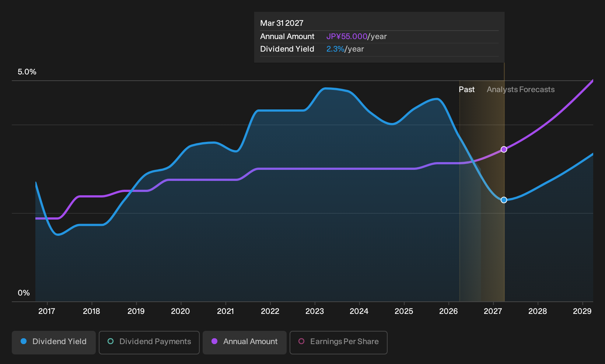This screenshot has height=364, width=605.
Task: Click the Mar 31 2027 tooltip date
Action: pos(282,23)
